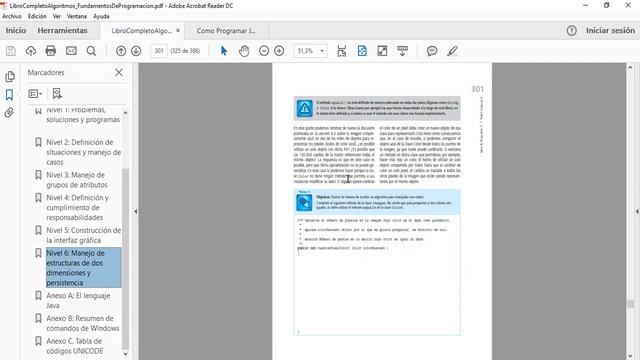Screen dimensions: 640x360
Task: Click the page number 301 on document
Action: (477, 89)
